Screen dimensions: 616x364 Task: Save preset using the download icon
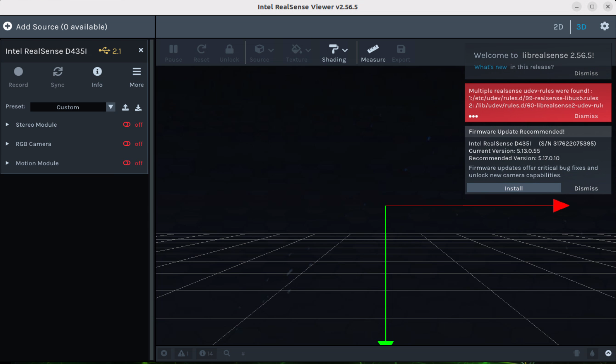[138, 107]
